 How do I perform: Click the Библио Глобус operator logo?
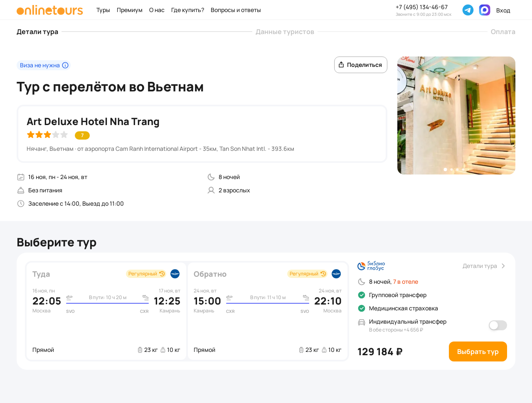[x=371, y=266]
